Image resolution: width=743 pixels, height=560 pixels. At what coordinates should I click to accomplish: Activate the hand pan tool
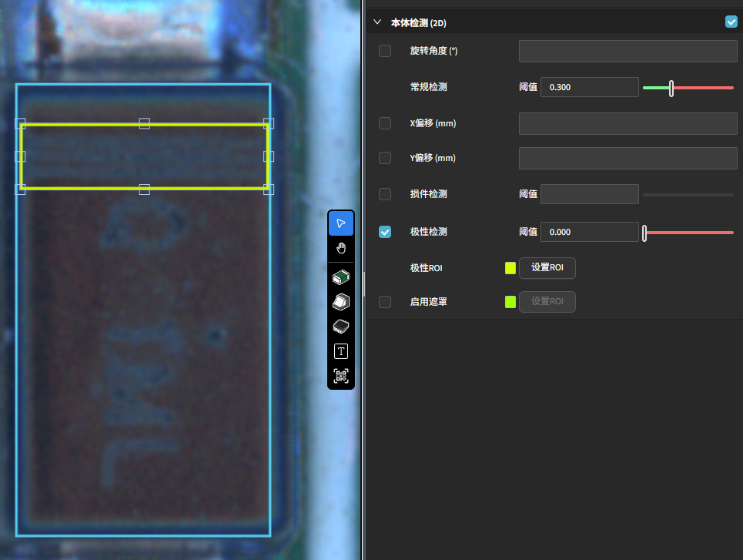pos(341,248)
